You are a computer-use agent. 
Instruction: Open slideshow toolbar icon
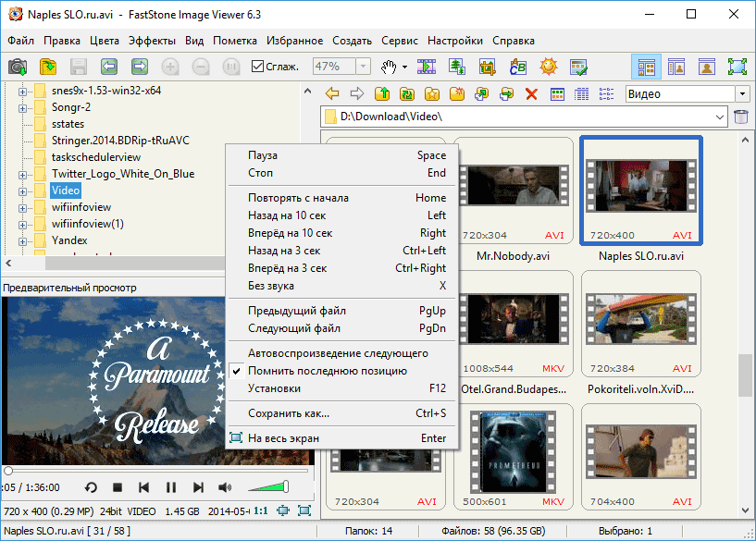tap(427, 67)
